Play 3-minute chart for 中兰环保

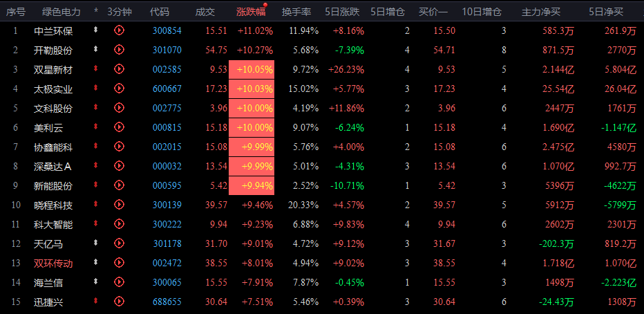[119, 30]
